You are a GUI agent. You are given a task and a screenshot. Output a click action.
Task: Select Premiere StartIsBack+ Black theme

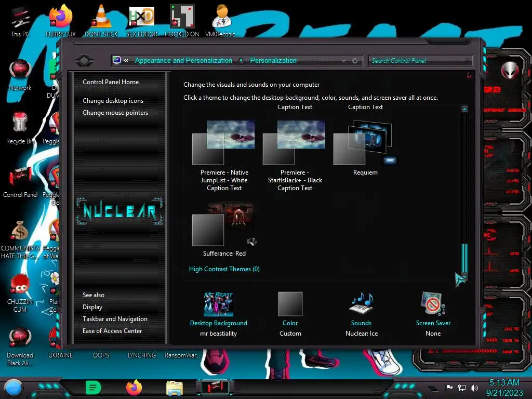click(x=295, y=156)
